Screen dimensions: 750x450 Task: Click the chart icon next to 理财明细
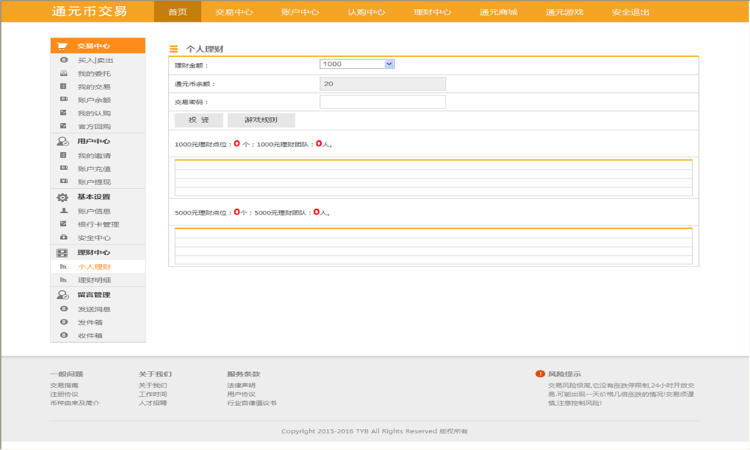coord(65,280)
